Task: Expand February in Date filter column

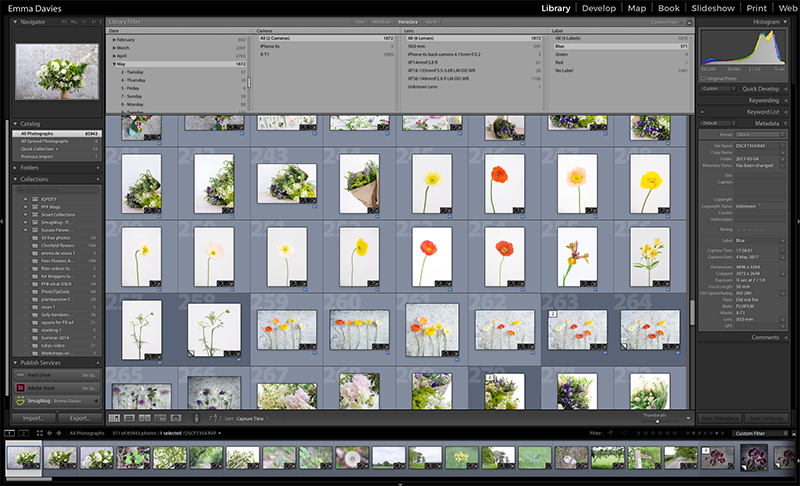Action: point(114,40)
